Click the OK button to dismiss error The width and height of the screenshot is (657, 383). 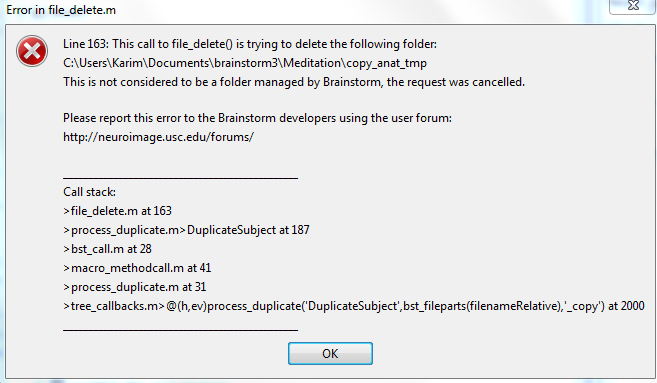tap(330, 353)
